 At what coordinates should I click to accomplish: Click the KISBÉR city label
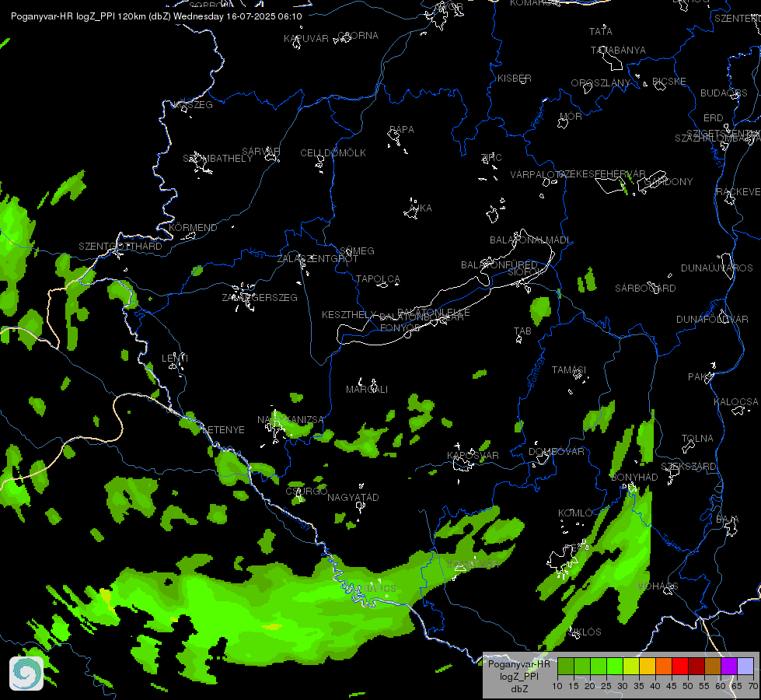[515, 79]
